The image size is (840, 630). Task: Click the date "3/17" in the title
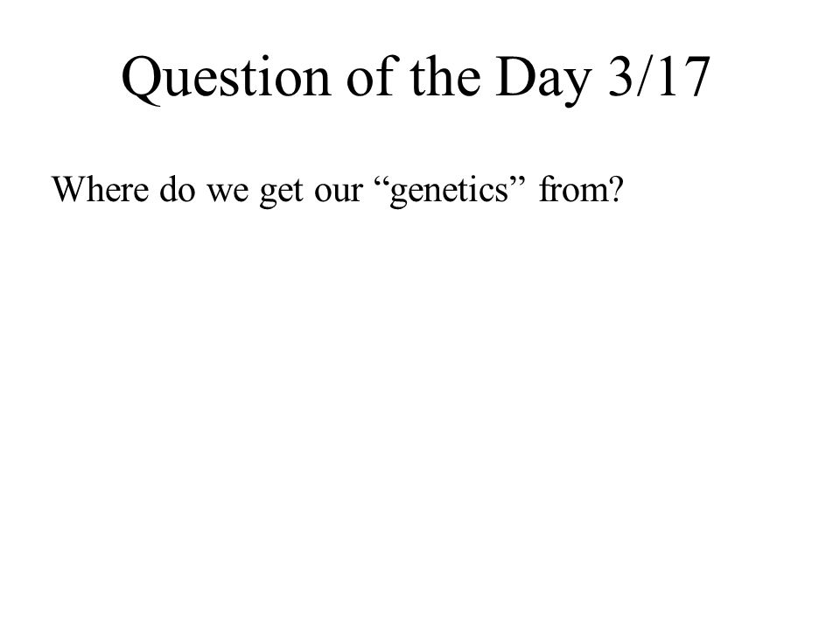[660, 77]
